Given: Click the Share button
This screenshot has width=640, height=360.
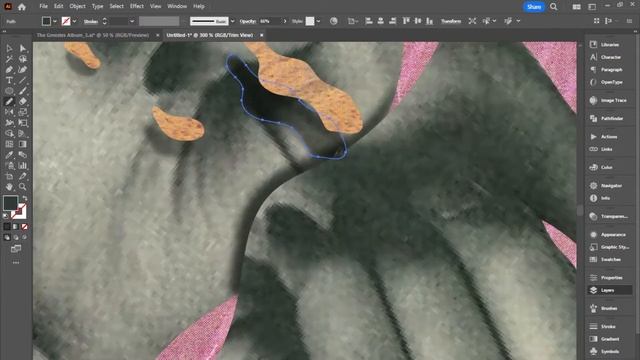Looking at the screenshot, I should coord(534,7).
